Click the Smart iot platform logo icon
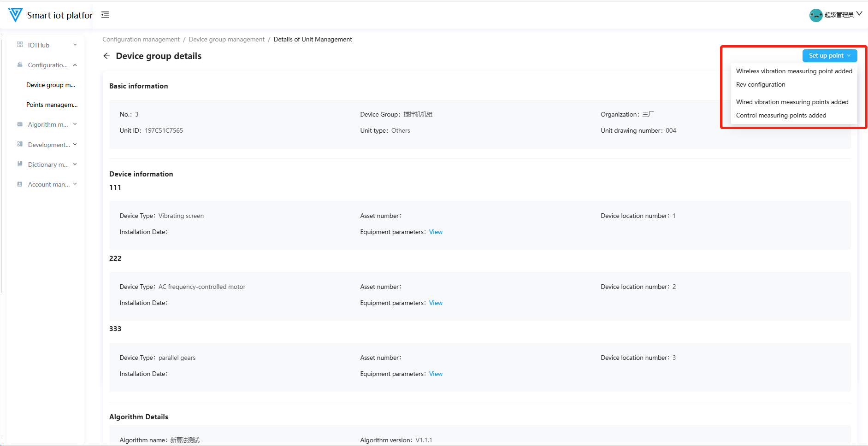Viewport: 868px width, 446px height. 15,15
